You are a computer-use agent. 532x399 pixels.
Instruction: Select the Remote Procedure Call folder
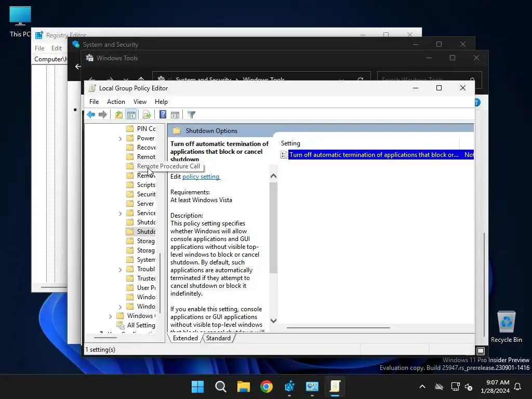(164, 166)
